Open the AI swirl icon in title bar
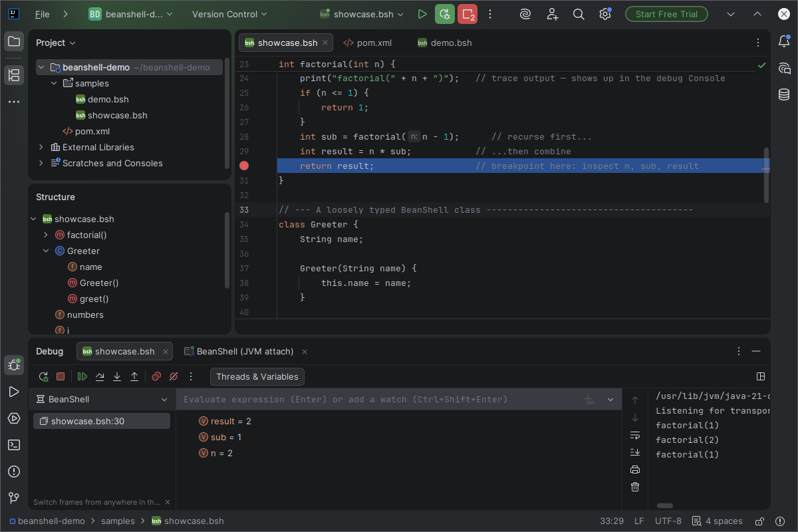Image resolution: width=798 pixels, height=532 pixels. click(x=525, y=14)
